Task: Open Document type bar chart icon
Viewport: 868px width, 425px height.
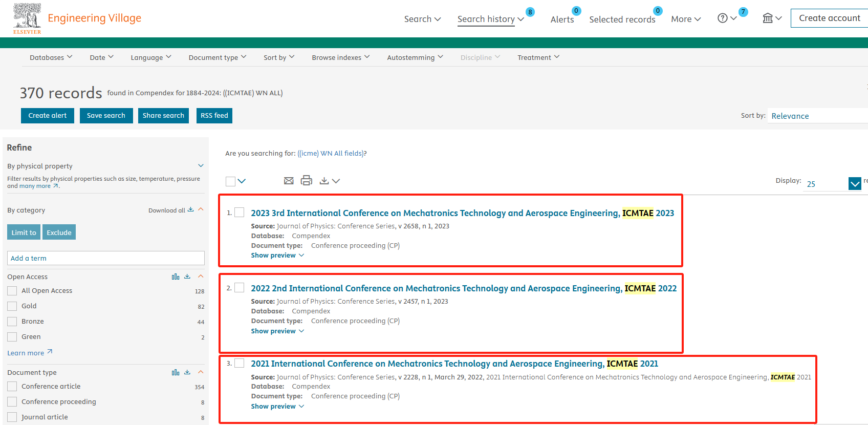Action: click(x=176, y=372)
